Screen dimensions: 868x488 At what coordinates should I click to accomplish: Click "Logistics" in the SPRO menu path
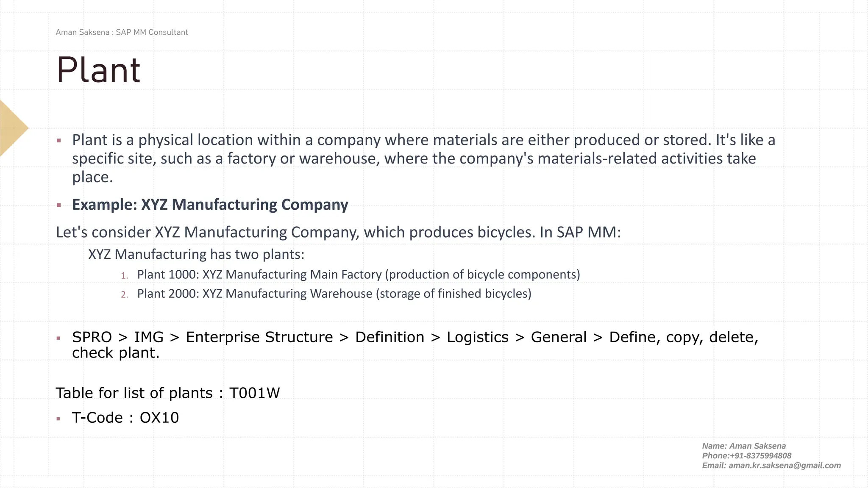[477, 337]
